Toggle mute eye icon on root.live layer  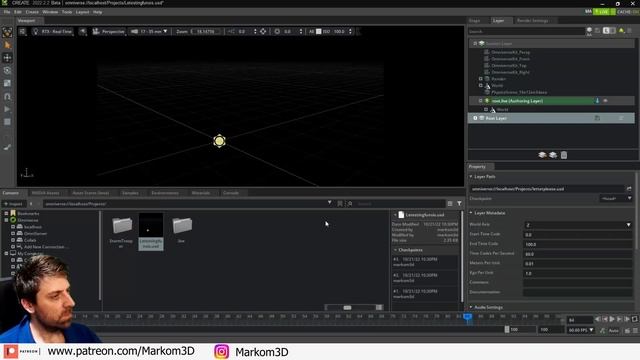pyautogui.click(x=606, y=101)
